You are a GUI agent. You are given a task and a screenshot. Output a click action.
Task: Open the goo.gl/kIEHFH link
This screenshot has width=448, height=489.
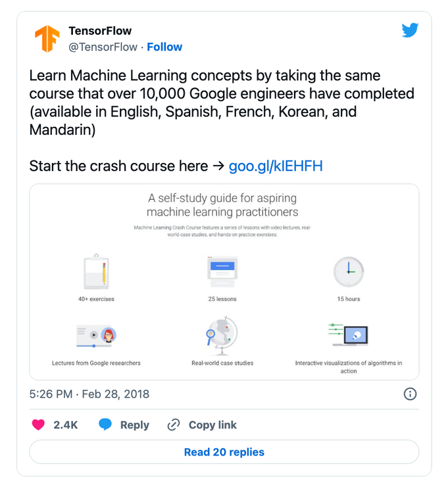coord(276,166)
